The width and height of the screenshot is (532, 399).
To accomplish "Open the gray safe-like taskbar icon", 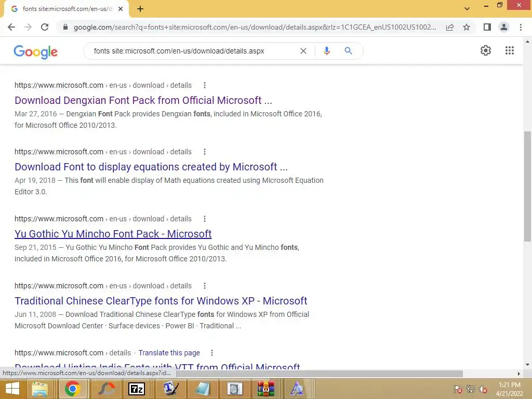I will pyautogui.click(x=235, y=389).
